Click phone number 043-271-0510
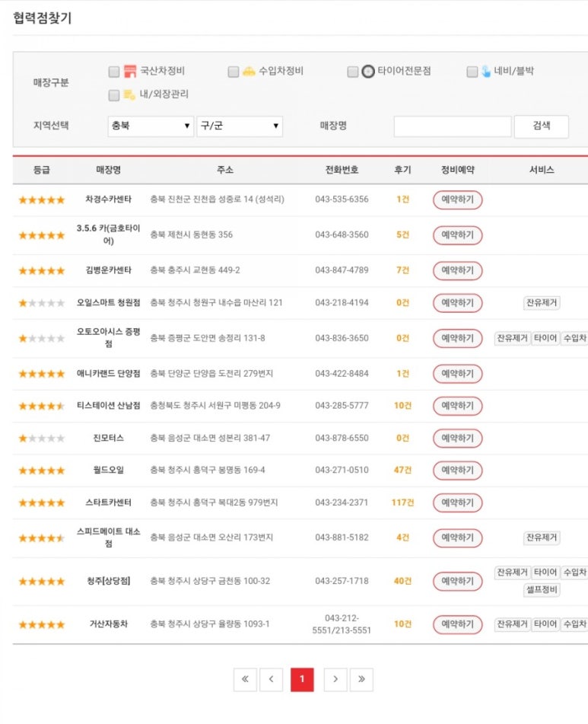588x724 pixels. coord(342,470)
